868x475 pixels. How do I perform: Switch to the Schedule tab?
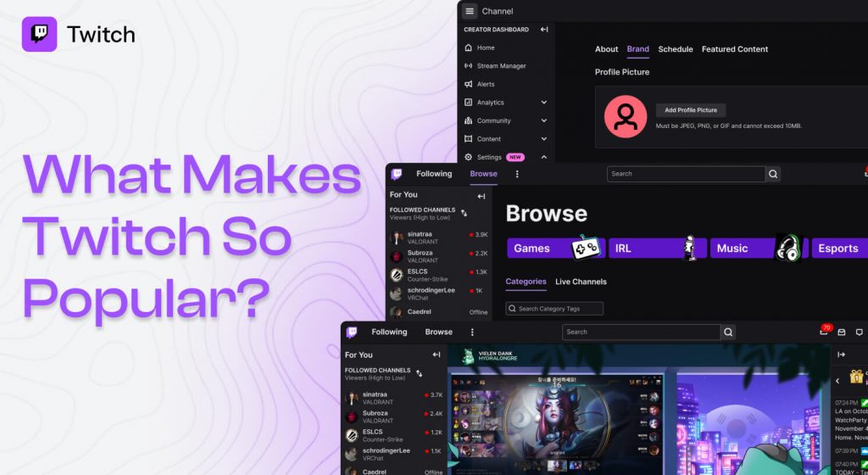[x=676, y=49]
